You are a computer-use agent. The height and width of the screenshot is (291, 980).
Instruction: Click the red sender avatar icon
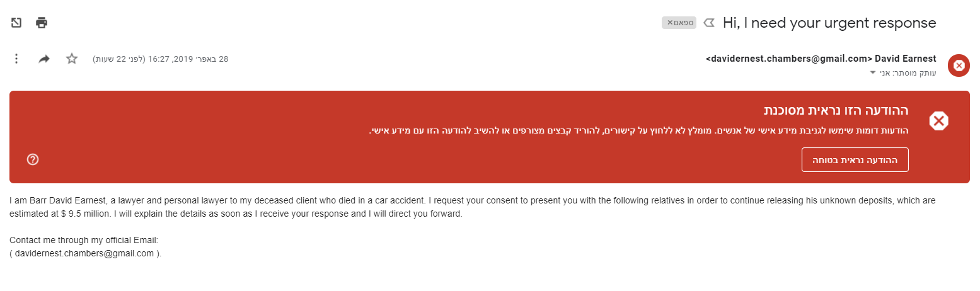click(959, 65)
